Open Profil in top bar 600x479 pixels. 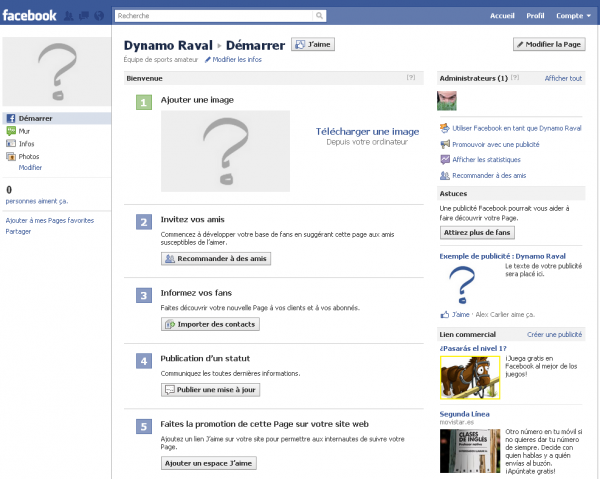click(535, 16)
